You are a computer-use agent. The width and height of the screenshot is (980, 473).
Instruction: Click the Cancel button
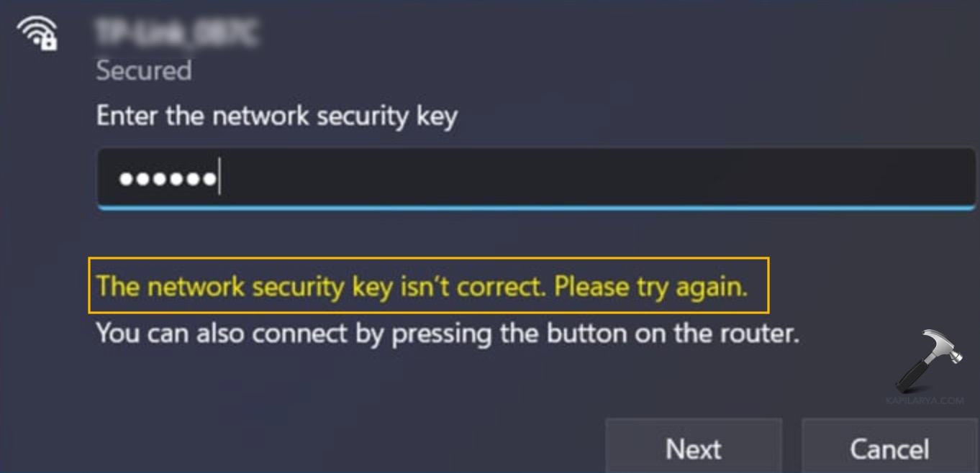[890, 447]
